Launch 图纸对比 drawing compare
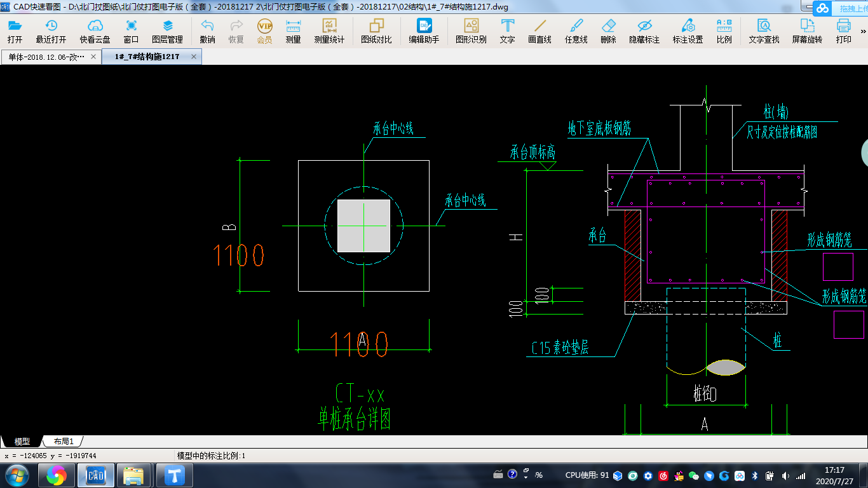868x488 pixels. click(x=377, y=30)
